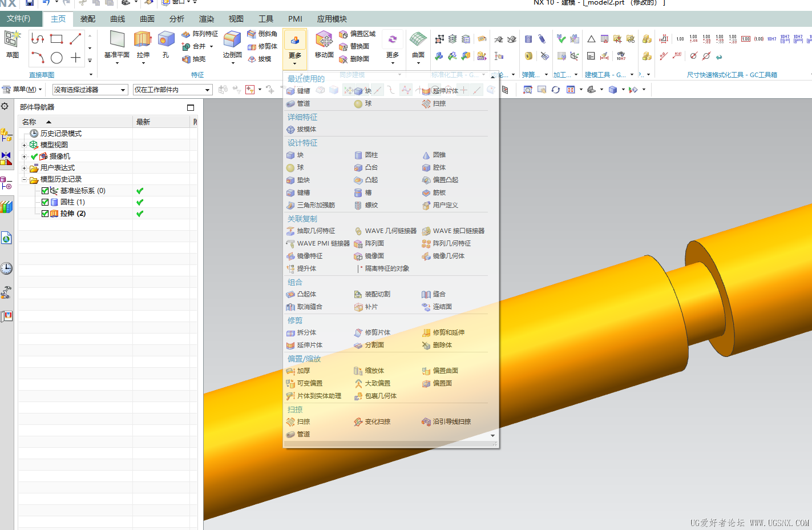This screenshot has height=530, width=812.
Task: Select the circle sketch tool
Action: pyautogui.click(x=56, y=58)
